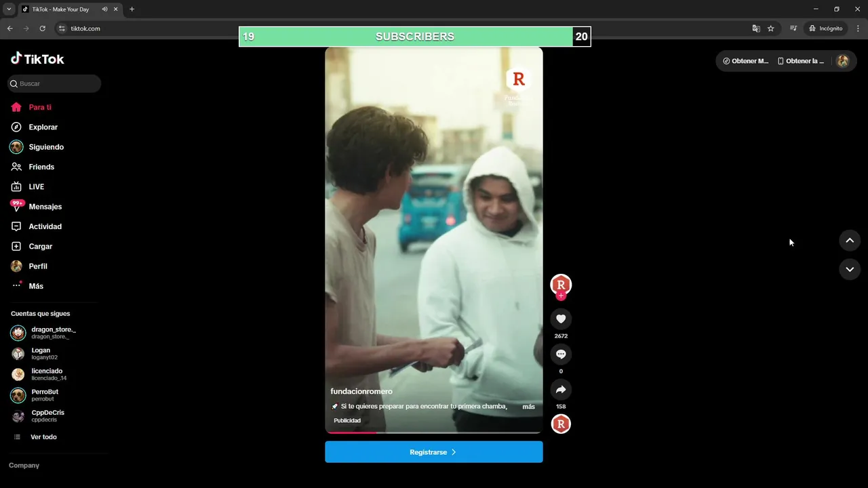The width and height of the screenshot is (868, 488).
Task: Reload the page
Action: coord(42,28)
